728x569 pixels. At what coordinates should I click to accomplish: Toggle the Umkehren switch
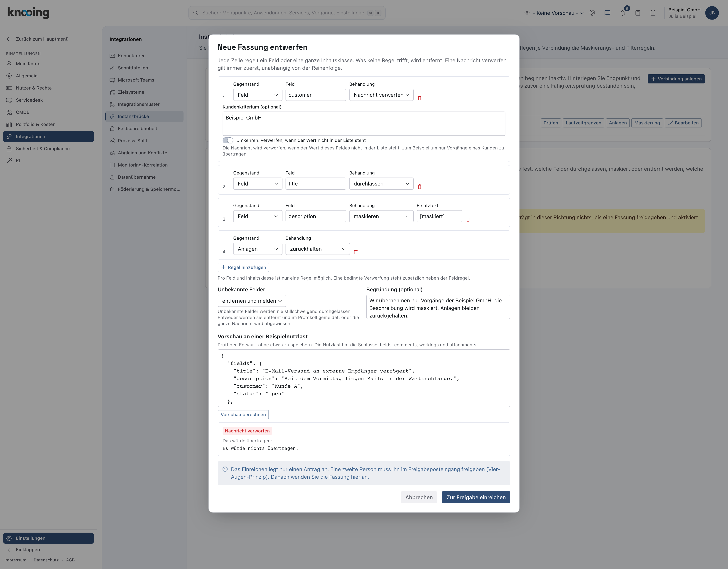(x=228, y=140)
